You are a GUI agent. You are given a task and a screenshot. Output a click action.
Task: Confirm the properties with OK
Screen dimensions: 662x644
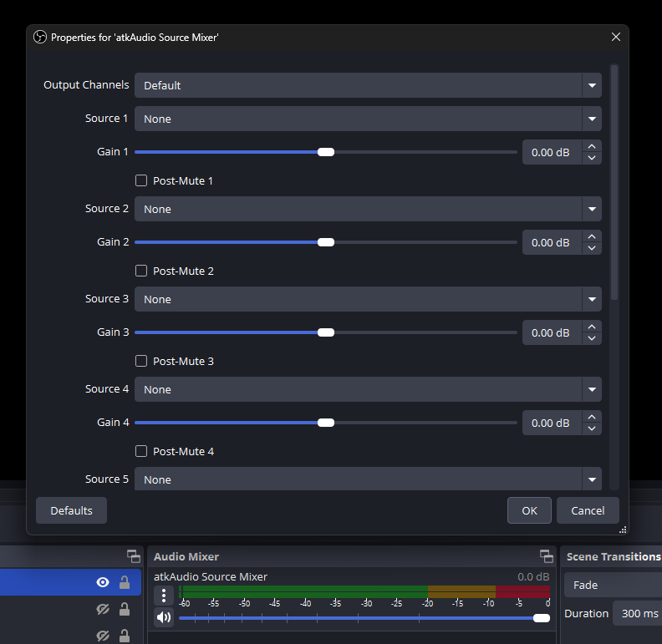(x=529, y=510)
